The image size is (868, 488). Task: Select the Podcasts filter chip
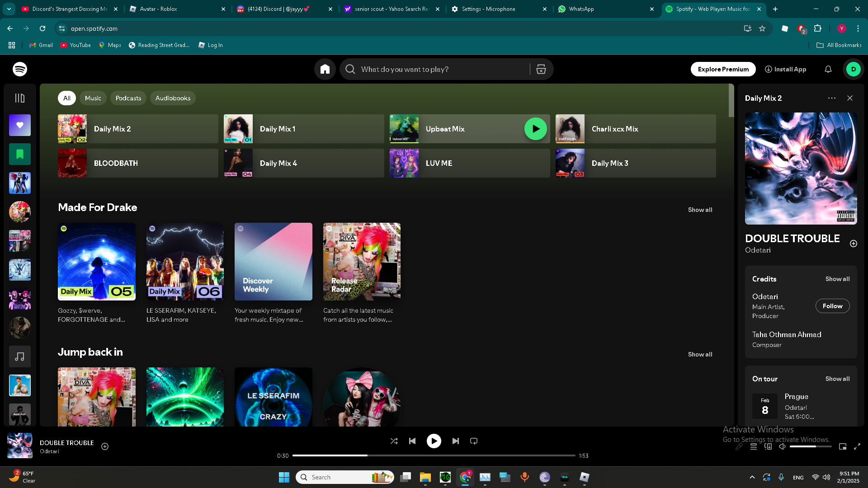[128, 98]
